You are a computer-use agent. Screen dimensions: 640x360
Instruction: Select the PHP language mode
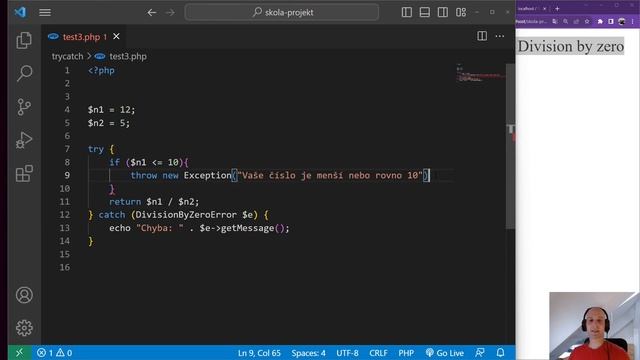click(x=406, y=353)
